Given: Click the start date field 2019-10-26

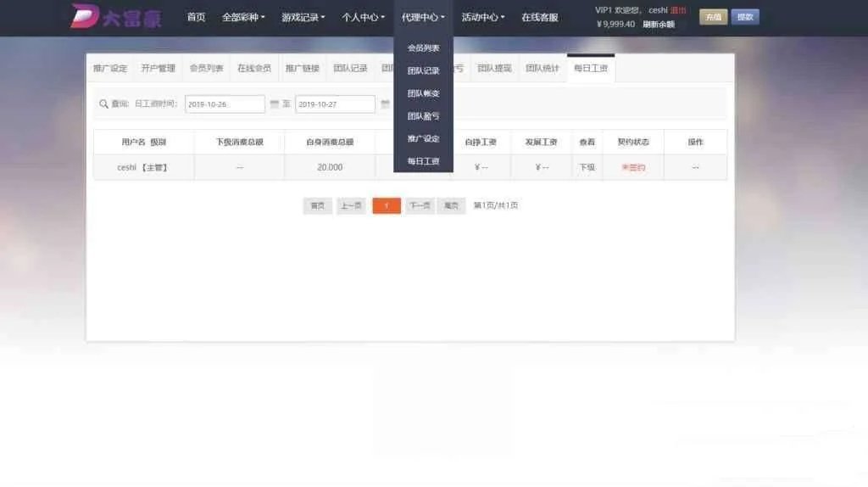Looking at the screenshot, I should [225, 104].
